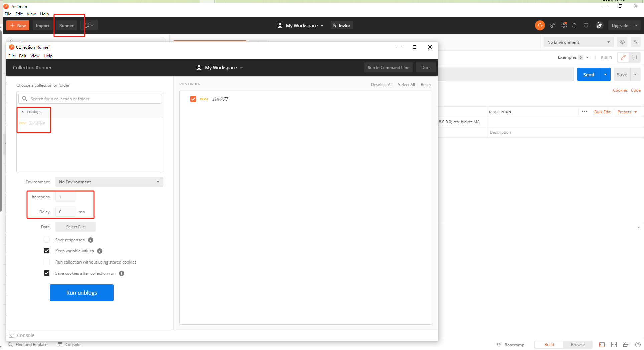644x350 pixels.
Task: Open the user avatar icon
Action: (600, 25)
